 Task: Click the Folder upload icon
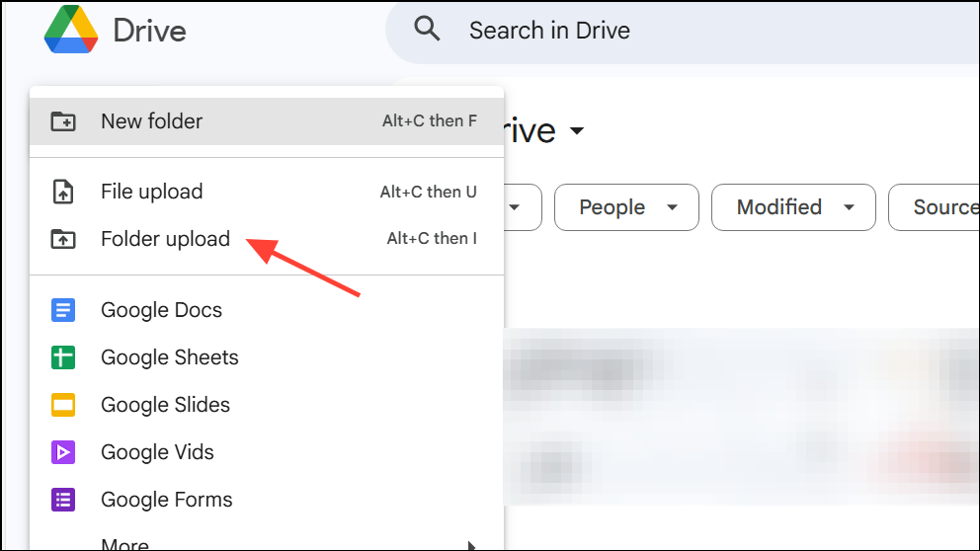[x=63, y=239]
